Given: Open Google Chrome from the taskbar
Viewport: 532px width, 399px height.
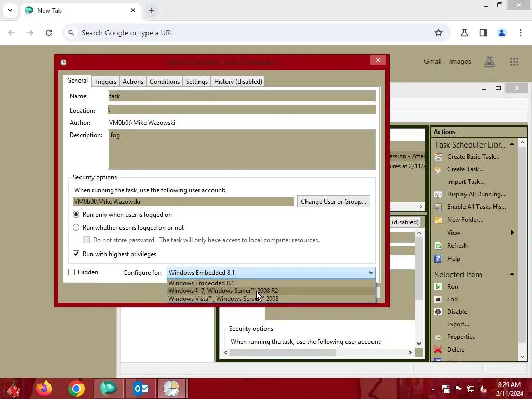Looking at the screenshot, I should (76, 389).
